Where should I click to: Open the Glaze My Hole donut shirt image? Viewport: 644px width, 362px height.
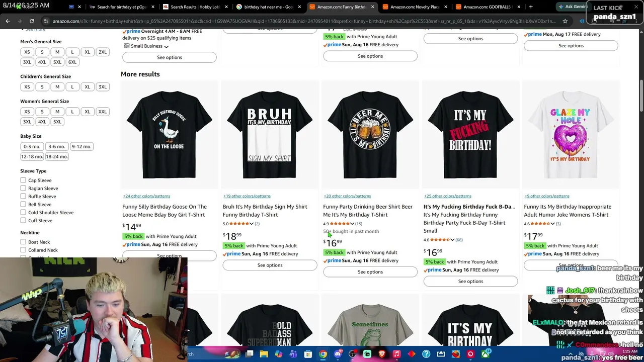[571, 135]
